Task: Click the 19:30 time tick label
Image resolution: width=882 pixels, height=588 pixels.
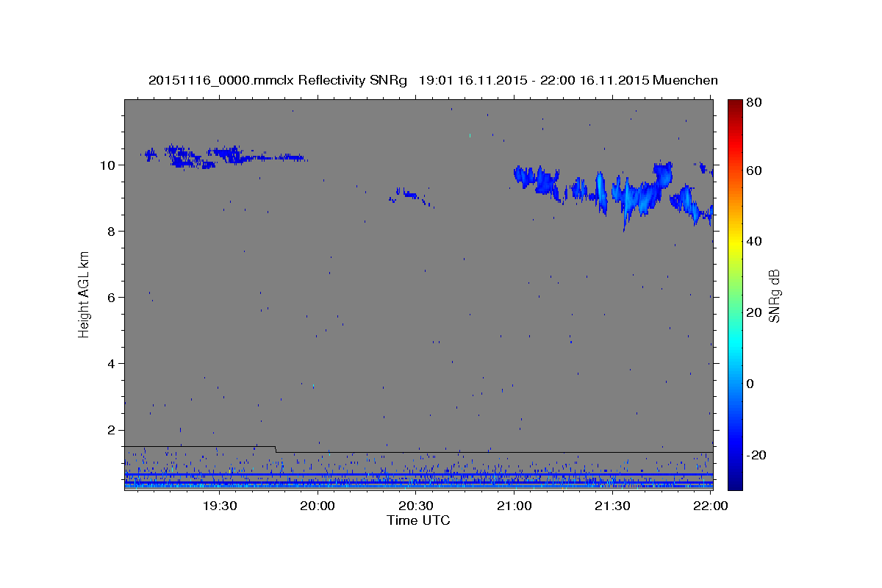Action: coord(219,506)
